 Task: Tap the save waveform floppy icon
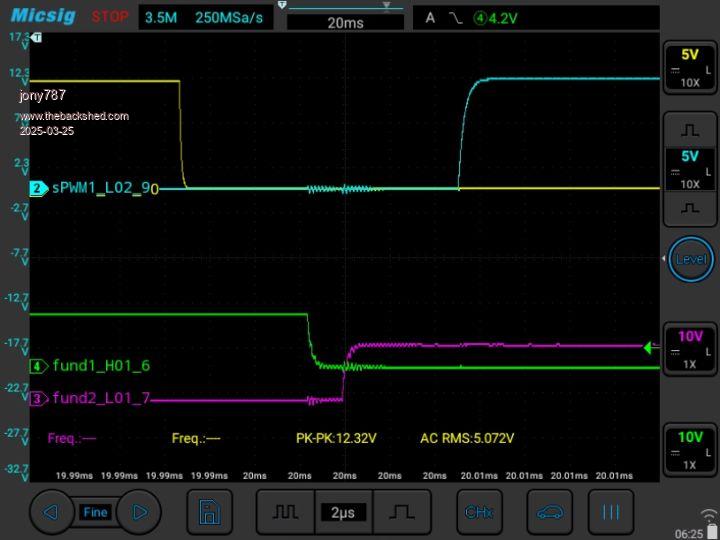(x=210, y=512)
